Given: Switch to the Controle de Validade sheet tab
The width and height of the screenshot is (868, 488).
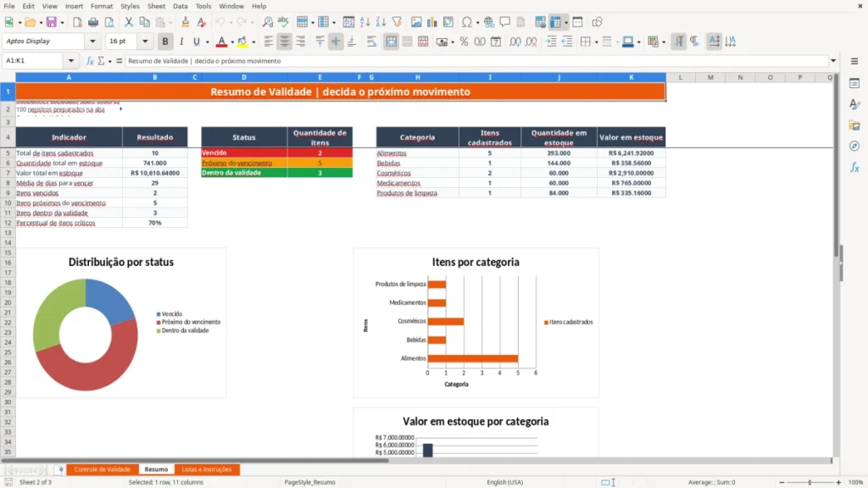Looking at the screenshot, I should [103, 469].
